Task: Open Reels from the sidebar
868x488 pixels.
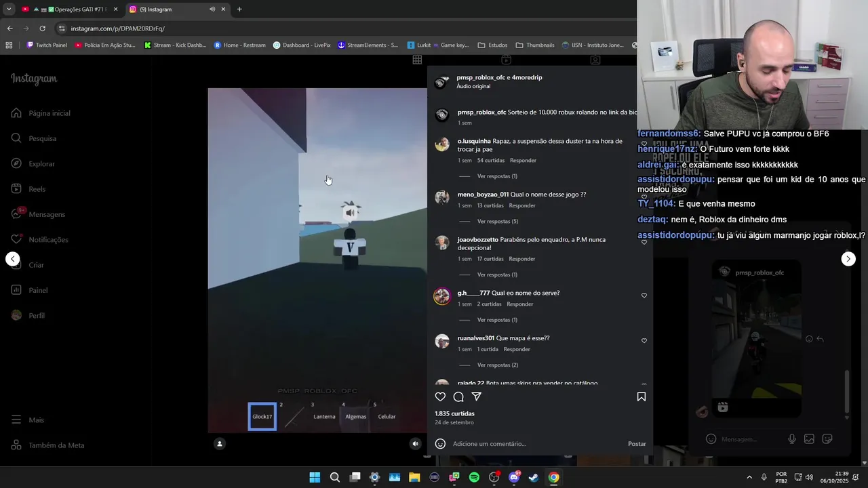Action: pyautogui.click(x=28, y=189)
